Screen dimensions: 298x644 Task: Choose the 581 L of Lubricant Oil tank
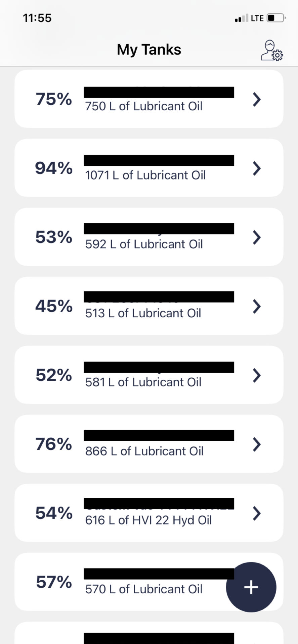pos(143,382)
